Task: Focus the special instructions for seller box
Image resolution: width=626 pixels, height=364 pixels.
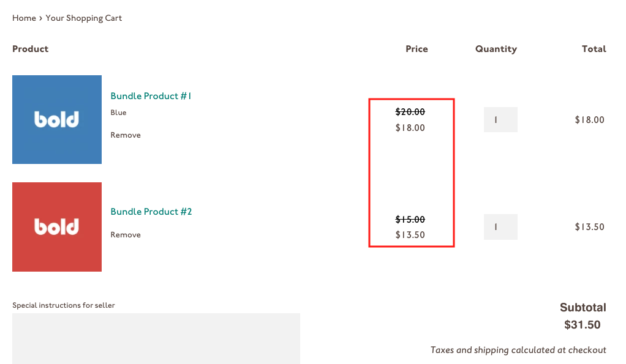Action: click(156, 338)
